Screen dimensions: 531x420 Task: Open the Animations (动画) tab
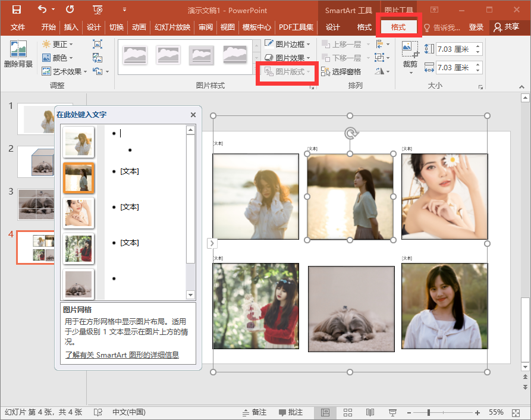[139, 27]
